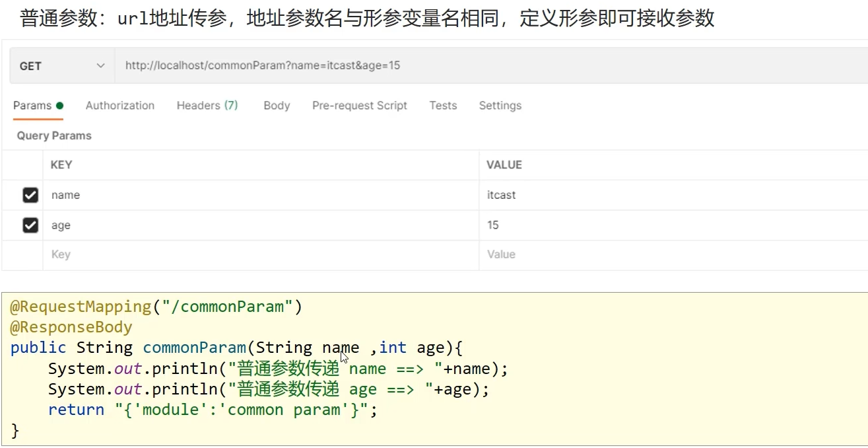Click the KEY column header

(x=61, y=165)
